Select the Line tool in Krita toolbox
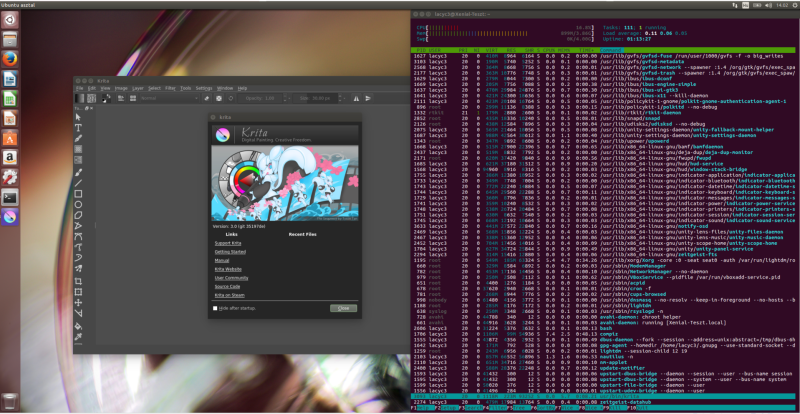The height and width of the screenshot is (414, 800). click(x=79, y=183)
